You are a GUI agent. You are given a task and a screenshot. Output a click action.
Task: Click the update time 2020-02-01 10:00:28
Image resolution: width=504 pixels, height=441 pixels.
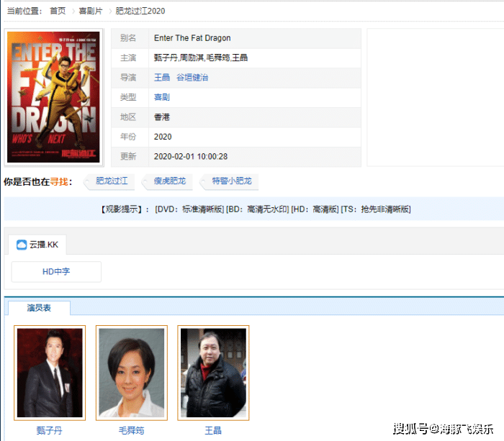click(191, 156)
